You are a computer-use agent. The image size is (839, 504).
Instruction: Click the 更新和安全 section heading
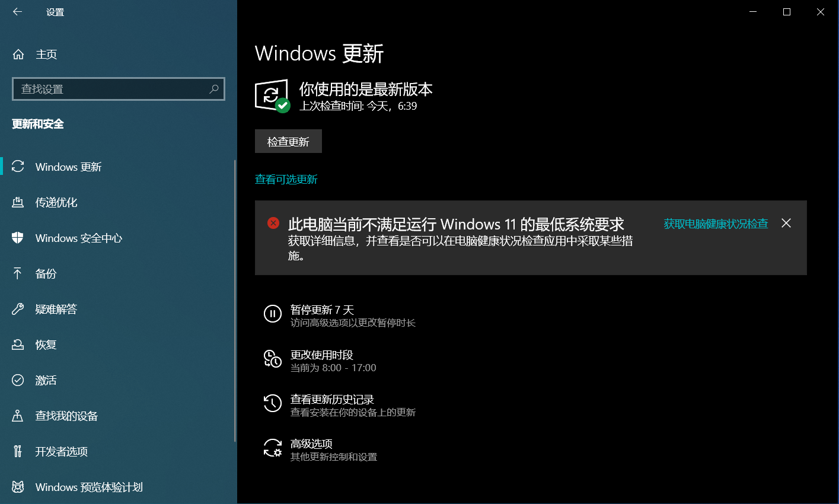coord(38,124)
